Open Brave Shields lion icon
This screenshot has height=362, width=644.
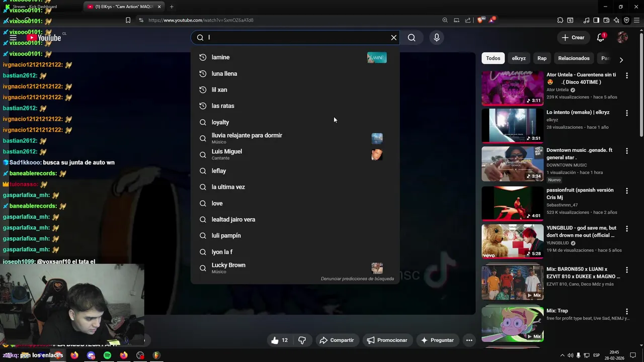pos(480,20)
